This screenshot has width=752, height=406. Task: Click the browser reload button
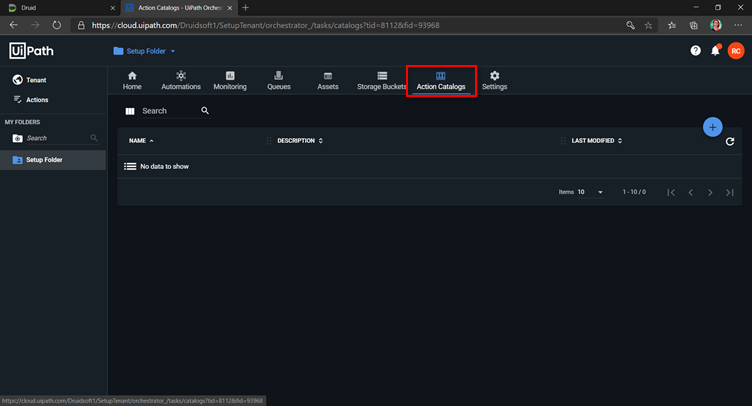[x=57, y=25]
